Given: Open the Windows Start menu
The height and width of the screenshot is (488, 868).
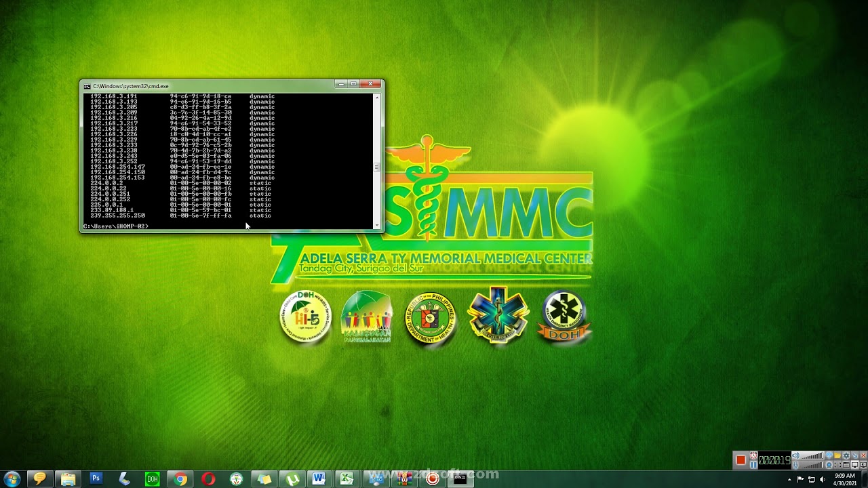Looking at the screenshot, I should 12,479.
